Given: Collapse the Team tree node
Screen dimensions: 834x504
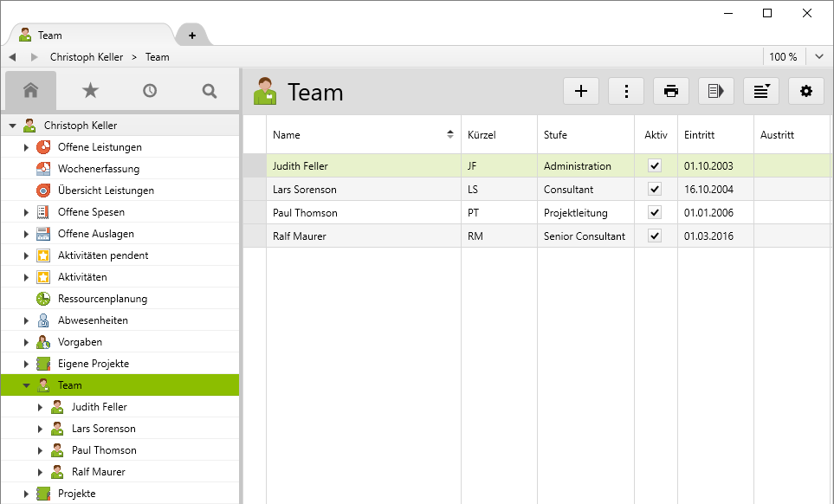Looking at the screenshot, I should click(x=26, y=385).
